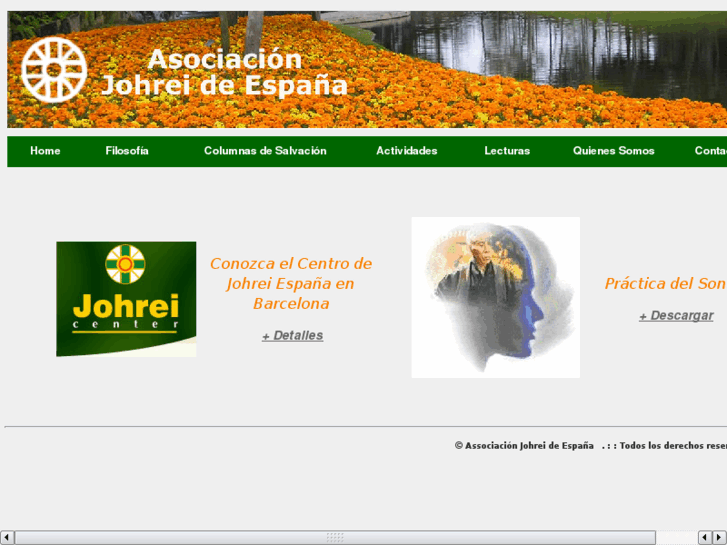Click the Conozca el Centro de Johrei heading
Viewport: 727px width, 545px height.
291,283
